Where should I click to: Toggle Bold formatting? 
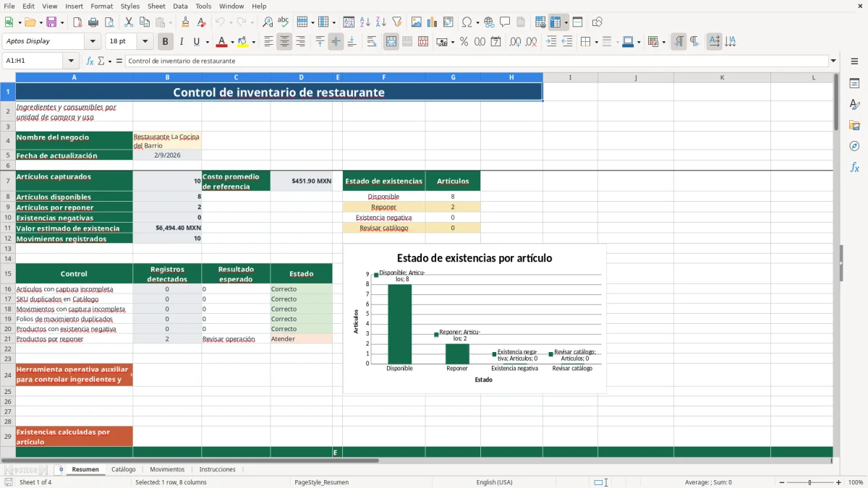[165, 42]
